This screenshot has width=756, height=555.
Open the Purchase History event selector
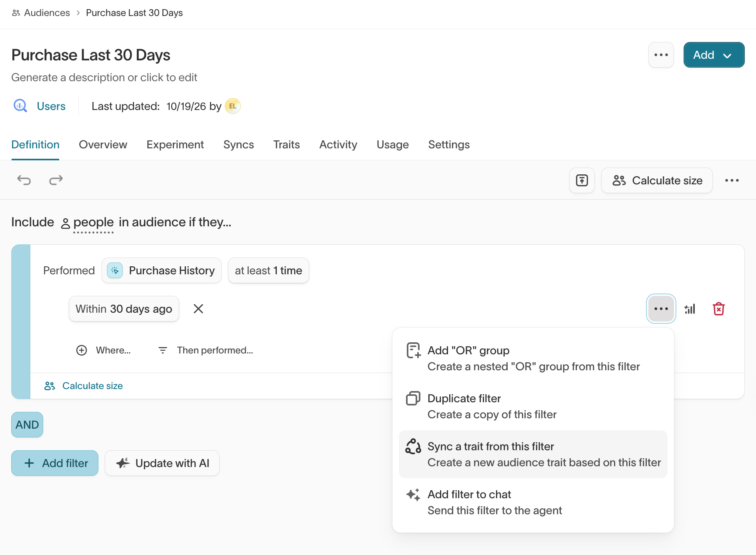tap(162, 270)
